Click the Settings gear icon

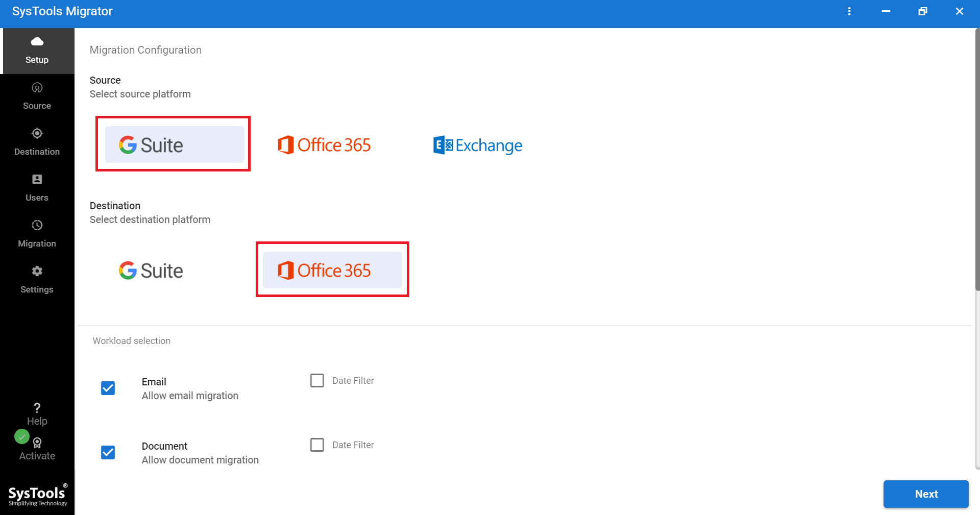(x=37, y=271)
